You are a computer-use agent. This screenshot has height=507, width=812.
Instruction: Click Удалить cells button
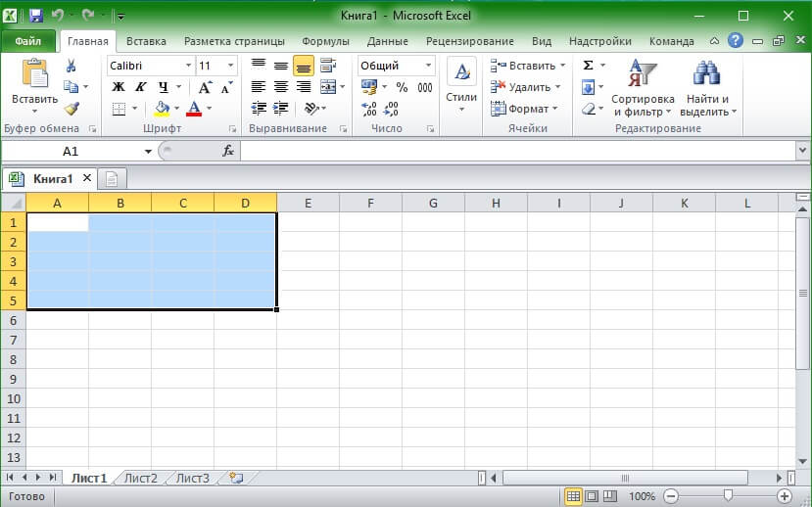pyautogui.click(x=526, y=87)
